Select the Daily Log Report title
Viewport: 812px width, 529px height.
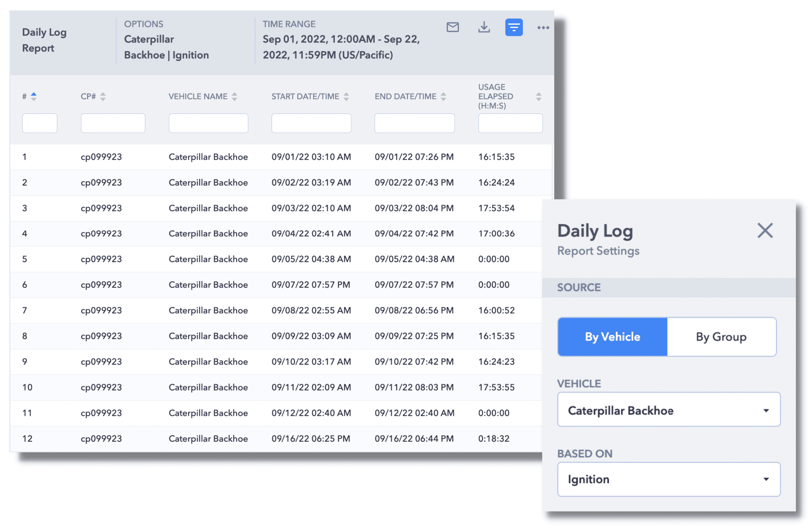pos(44,40)
